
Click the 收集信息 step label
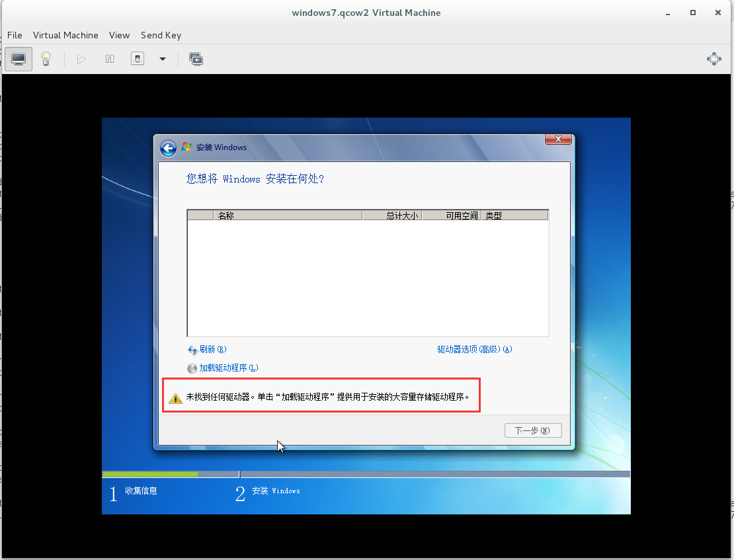[x=141, y=491]
